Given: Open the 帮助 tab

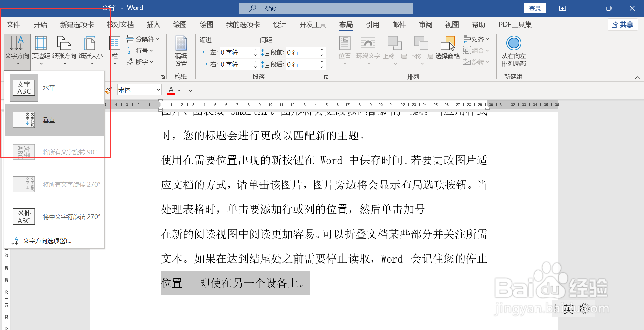Looking at the screenshot, I should click(x=479, y=25).
